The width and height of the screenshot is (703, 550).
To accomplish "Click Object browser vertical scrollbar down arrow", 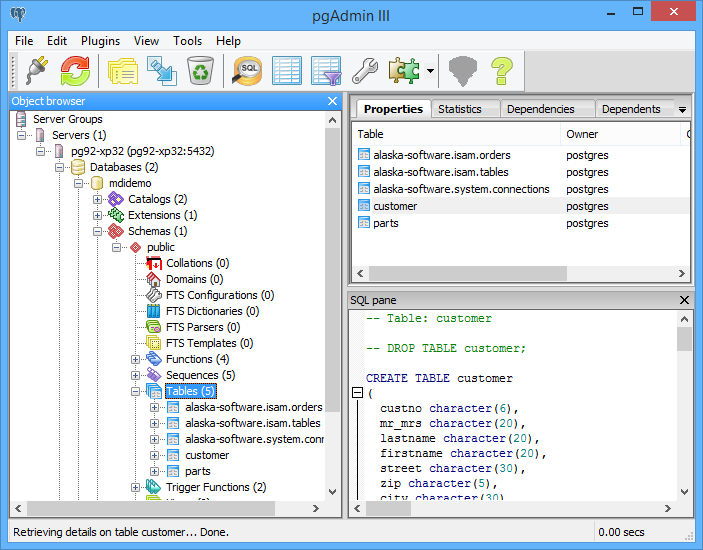I will click(332, 492).
